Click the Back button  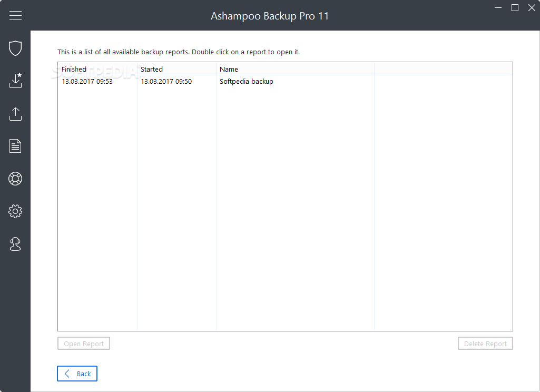point(77,374)
